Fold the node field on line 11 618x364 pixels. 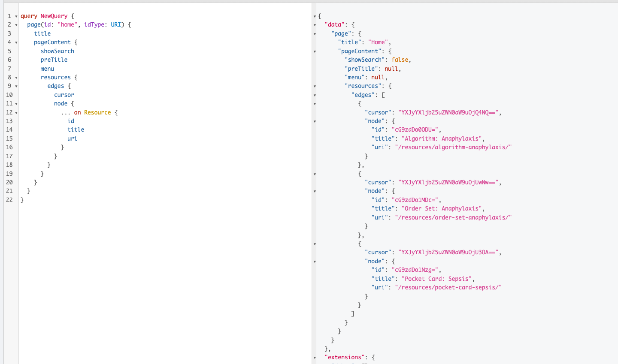[16, 104]
